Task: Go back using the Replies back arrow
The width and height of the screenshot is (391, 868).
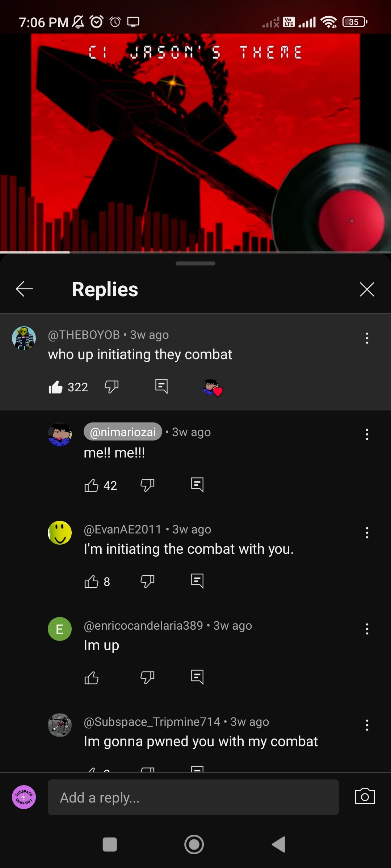Action: (x=25, y=289)
